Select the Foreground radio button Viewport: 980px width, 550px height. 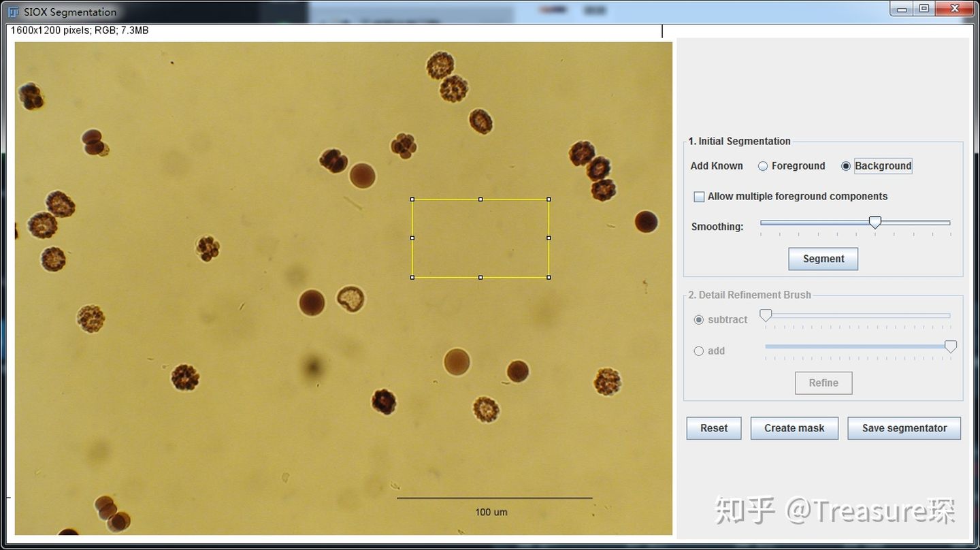[x=763, y=166]
